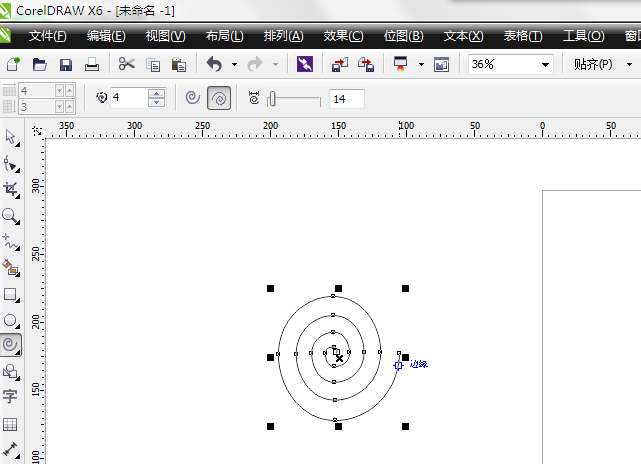641x464 pixels.
Task: Open the 视图(V) menu
Action: [166, 36]
